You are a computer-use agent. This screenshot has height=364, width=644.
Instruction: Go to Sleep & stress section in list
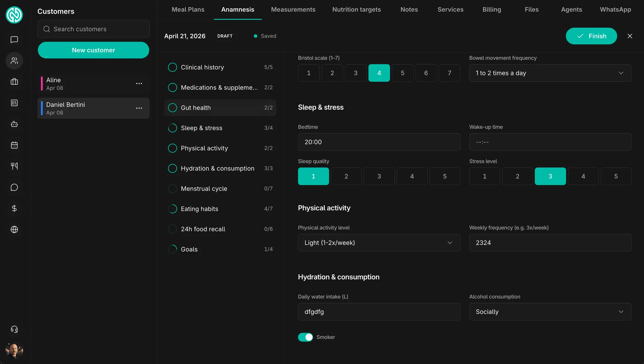coord(220,128)
